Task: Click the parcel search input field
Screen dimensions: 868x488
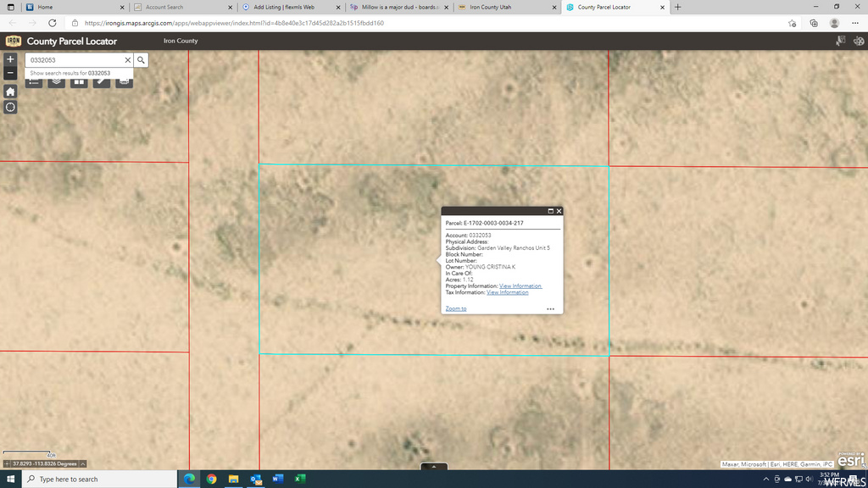Action: (x=75, y=60)
